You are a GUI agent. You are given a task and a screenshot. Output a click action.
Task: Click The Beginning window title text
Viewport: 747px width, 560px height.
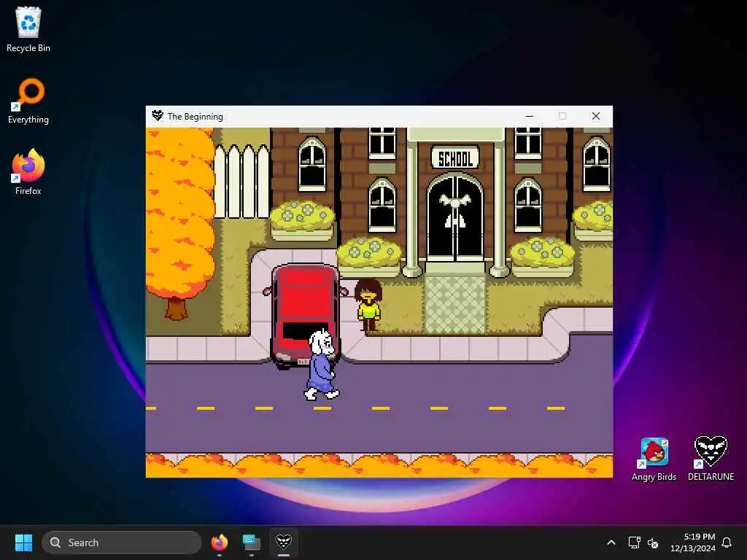pyautogui.click(x=196, y=116)
